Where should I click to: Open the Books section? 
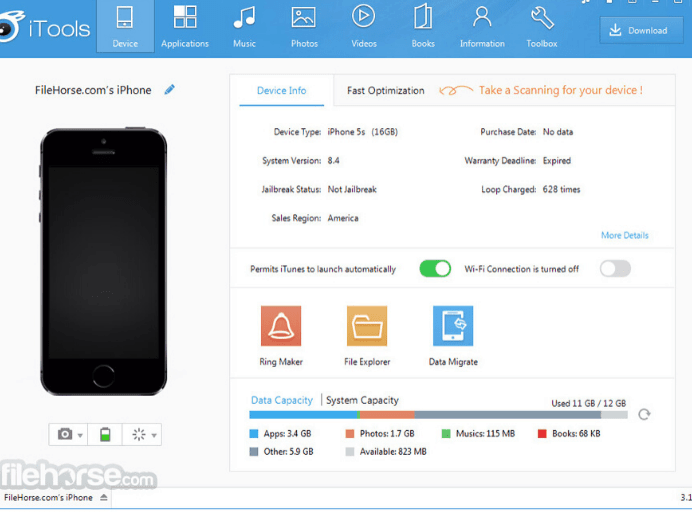[x=423, y=26]
